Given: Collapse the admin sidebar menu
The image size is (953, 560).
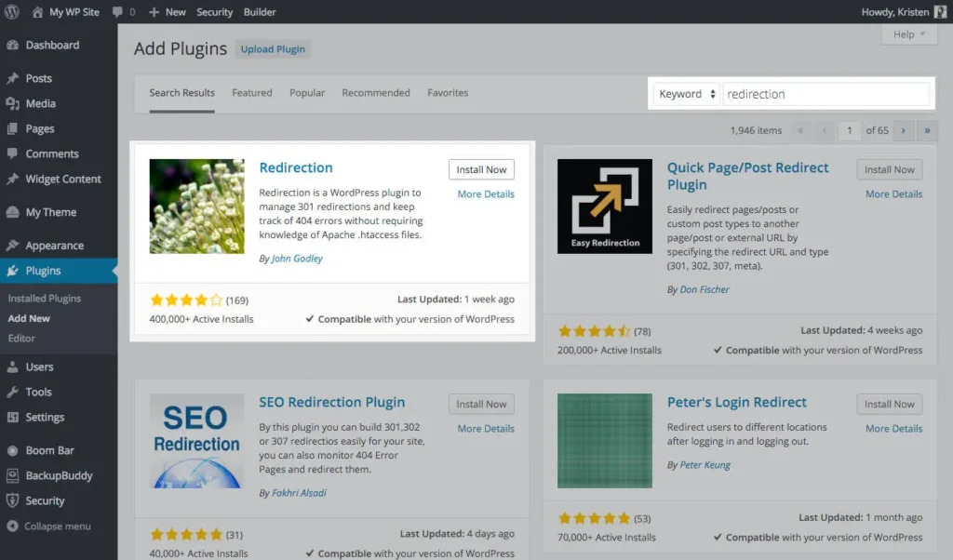Looking at the screenshot, I should pos(52,526).
